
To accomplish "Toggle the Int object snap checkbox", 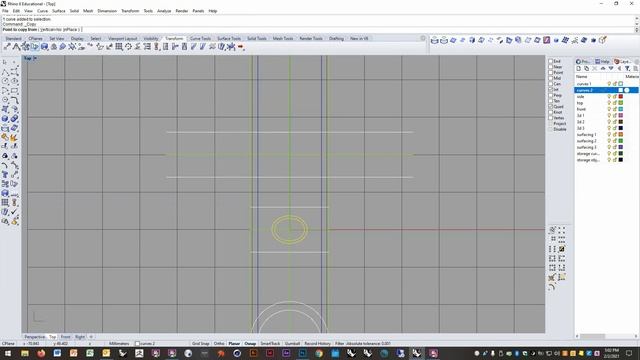I will click(x=551, y=89).
